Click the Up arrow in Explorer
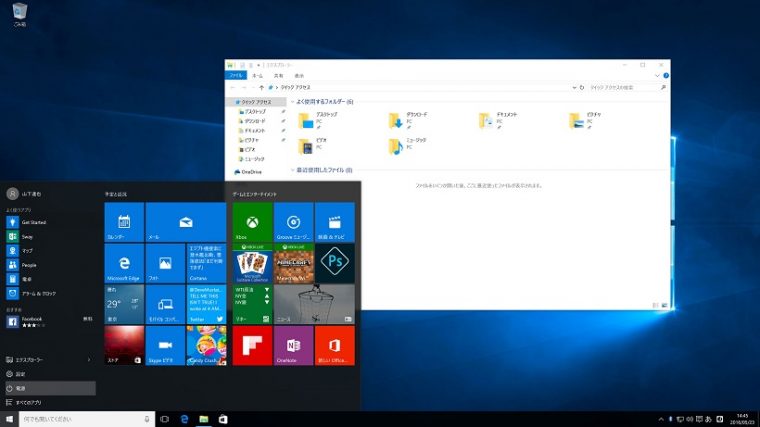 [261, 87]
